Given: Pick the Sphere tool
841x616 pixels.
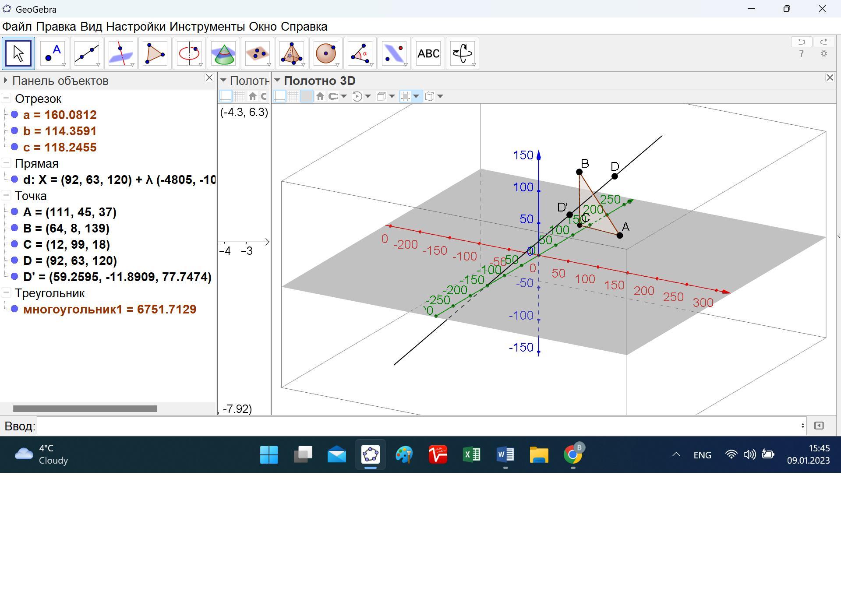Looking at the screenshot, I should point(326,54).
